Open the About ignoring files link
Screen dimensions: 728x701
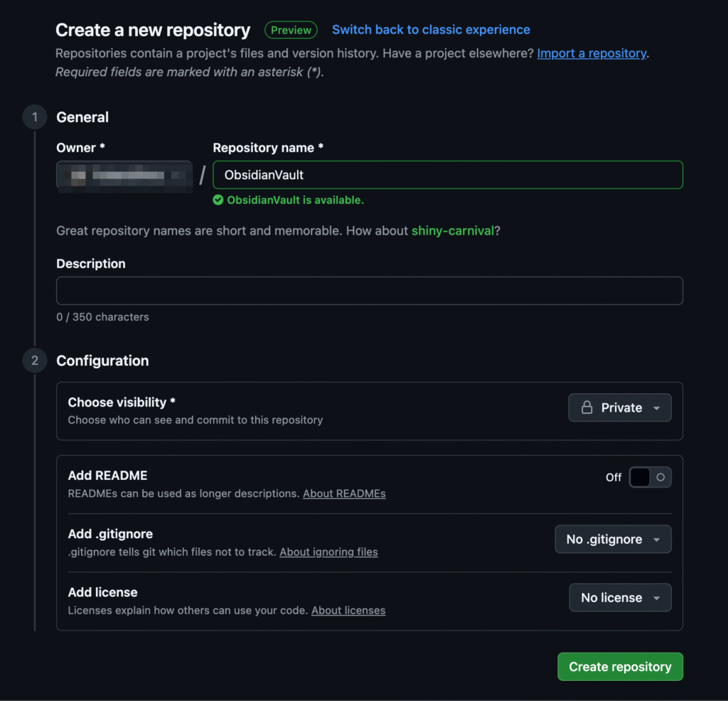click(x=328, y=552)
